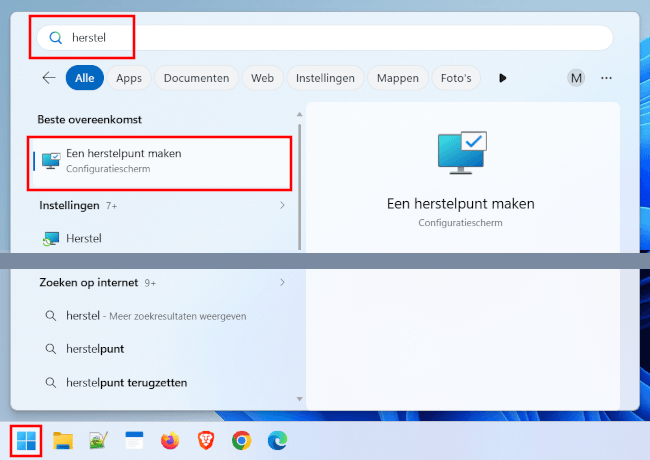Open the M account avatar
The height and width of the screenshot is (460, 650).
click(576, 78)
